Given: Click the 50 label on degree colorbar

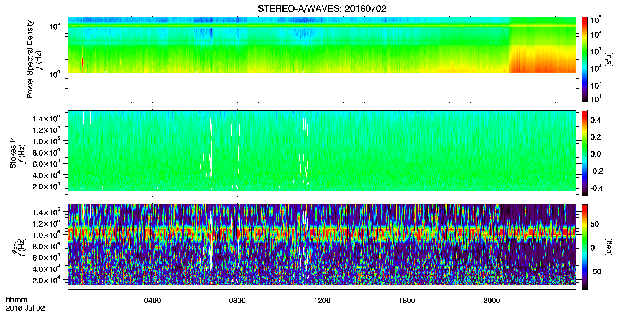Looking at the screenshot, I should click(595, 224).
